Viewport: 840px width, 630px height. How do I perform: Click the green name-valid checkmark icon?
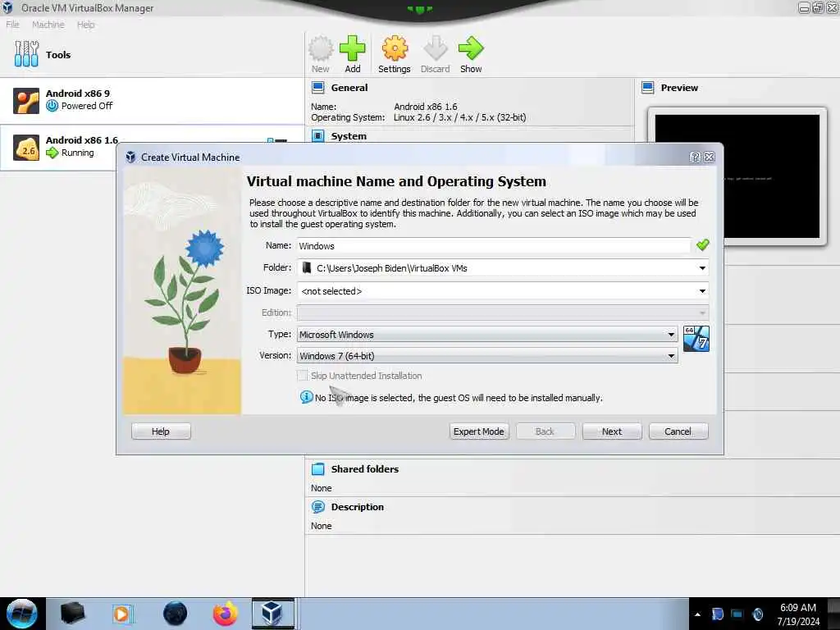coord(702,244)
